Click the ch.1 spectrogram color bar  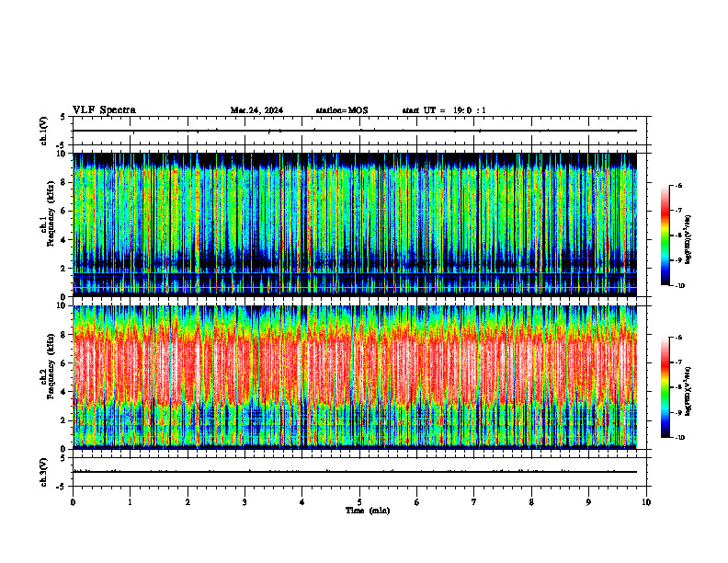coord(665,236)
